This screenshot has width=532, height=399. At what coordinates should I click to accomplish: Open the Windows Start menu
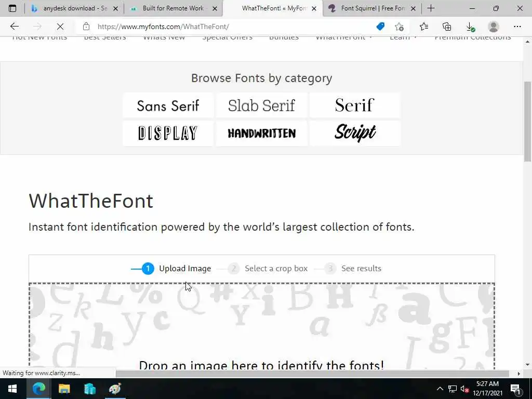click(x=12, y=389)
